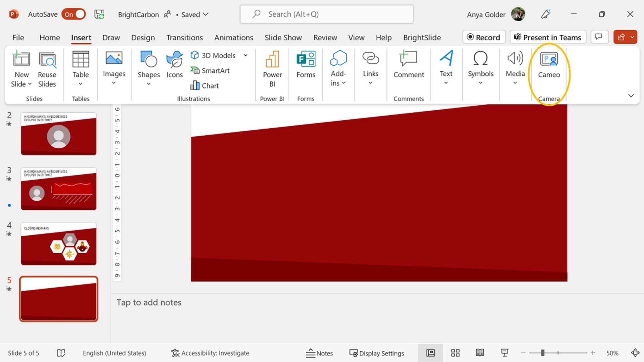Open the Forms tool
644x362 pixels.
pos(305,64)
